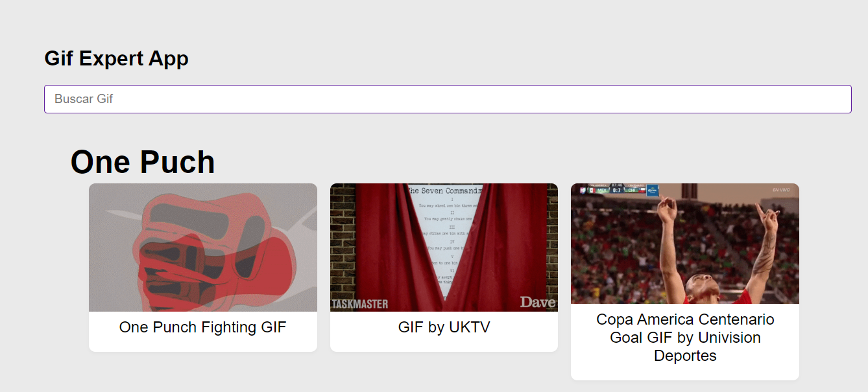Open the soccer celebration GIF thumbnail
This screenshot has height=392, width=868.
pyautogui.click(x=685, y=244)
